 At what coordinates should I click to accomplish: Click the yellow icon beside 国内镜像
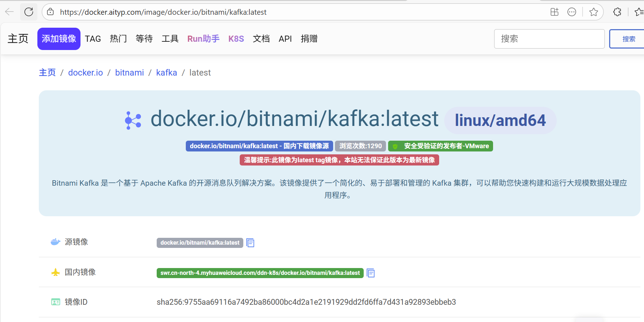pyautogui.click(x=55, y=272)
